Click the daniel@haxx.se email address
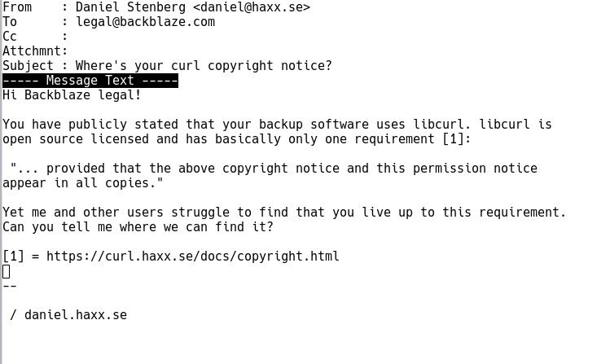Image resolution: width=597 pixels, height=364 pixels. pos(252,7)
